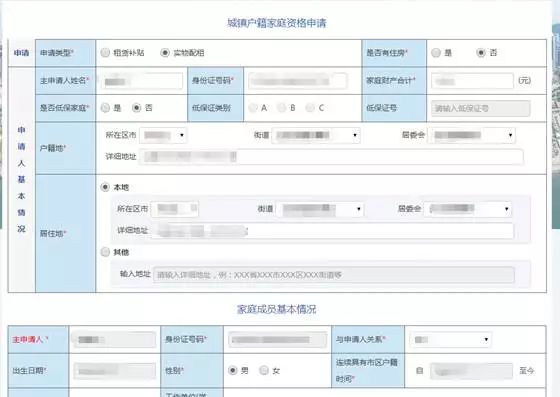Pick 低保证类别 option B

pyautogui.click(x=282, y=107)
